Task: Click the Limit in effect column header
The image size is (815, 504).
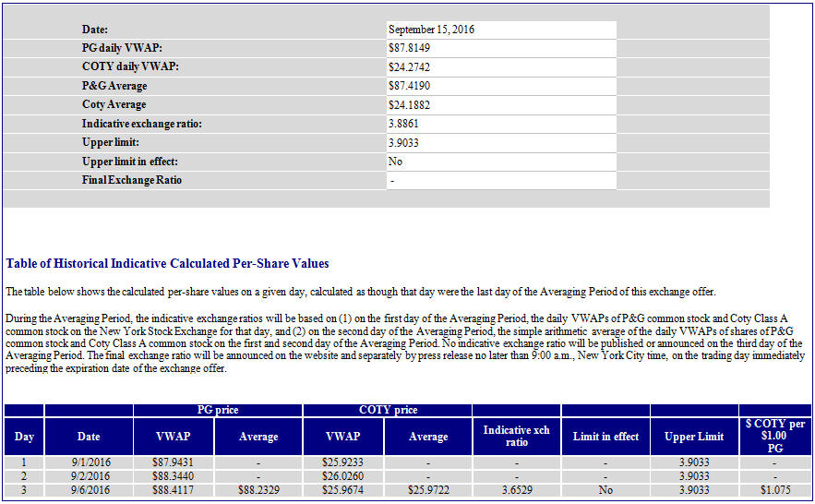Action: tap(605, 437)
